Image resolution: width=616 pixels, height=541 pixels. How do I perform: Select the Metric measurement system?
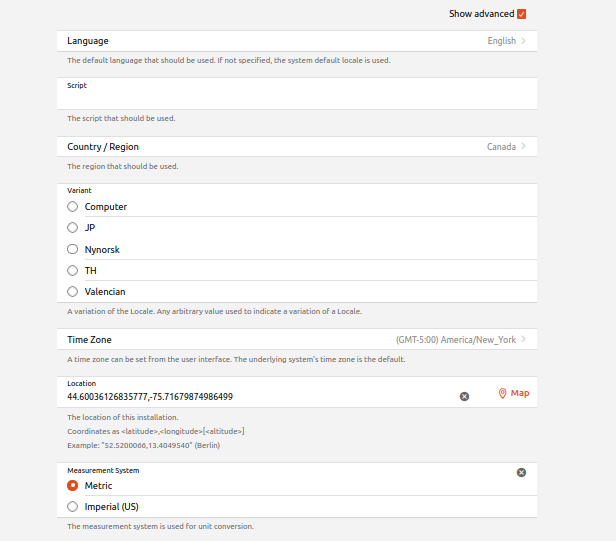point(72,486)
